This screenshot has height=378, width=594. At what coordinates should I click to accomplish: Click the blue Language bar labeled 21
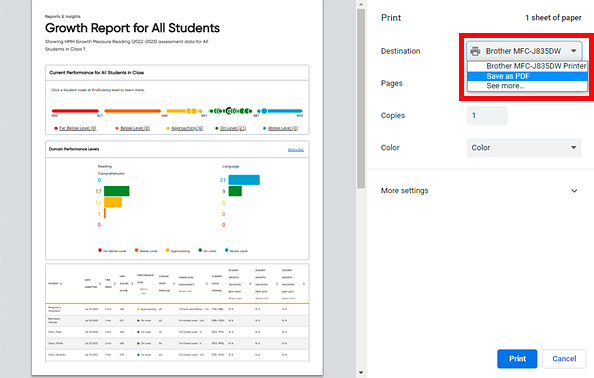244,180
